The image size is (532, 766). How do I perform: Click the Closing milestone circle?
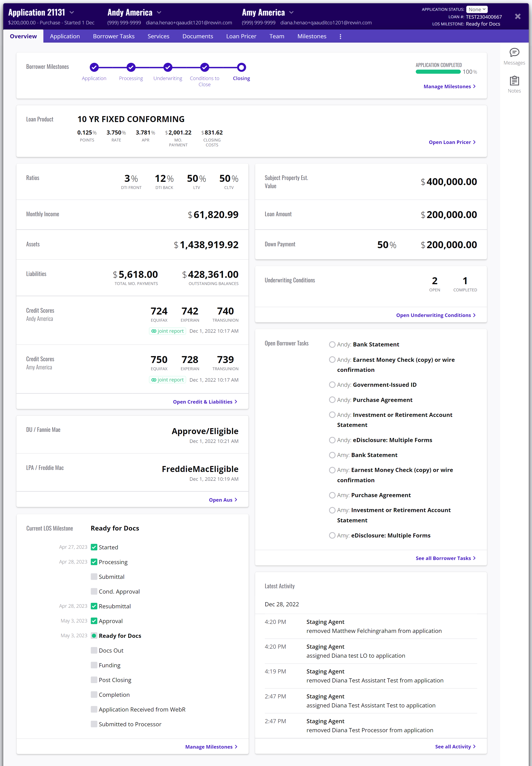click(241, 67)
